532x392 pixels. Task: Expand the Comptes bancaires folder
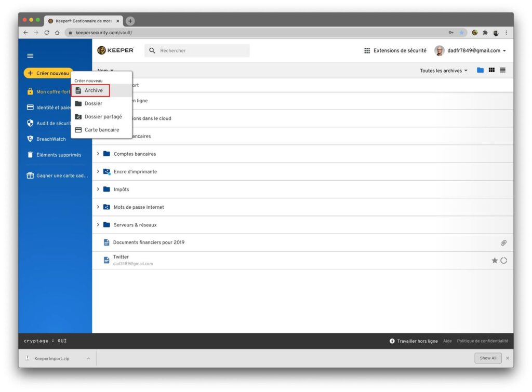(x=98, y=154)
